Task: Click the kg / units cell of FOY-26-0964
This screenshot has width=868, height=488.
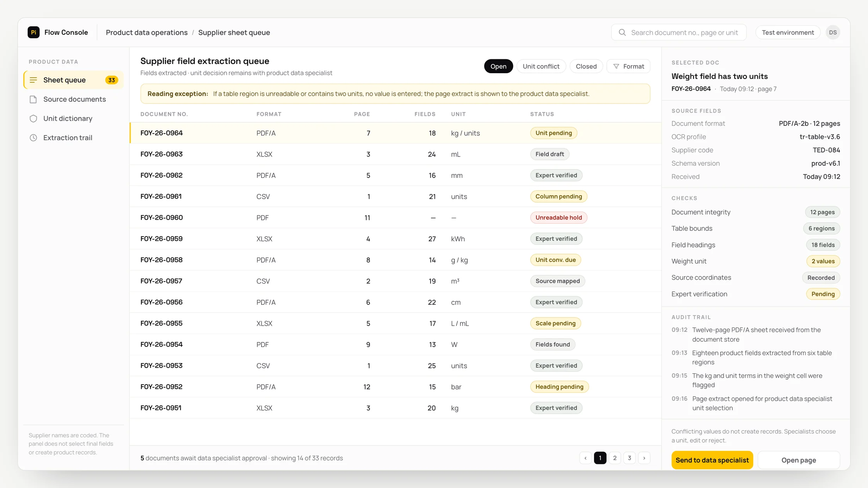Action: 465,133
